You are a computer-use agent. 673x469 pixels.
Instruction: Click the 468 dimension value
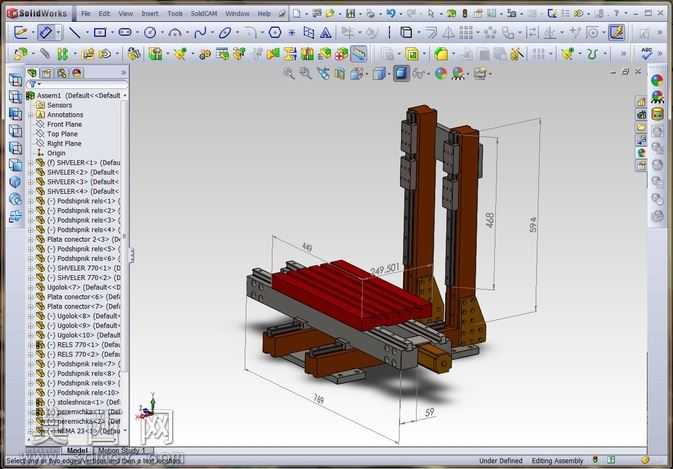(490, 220)
